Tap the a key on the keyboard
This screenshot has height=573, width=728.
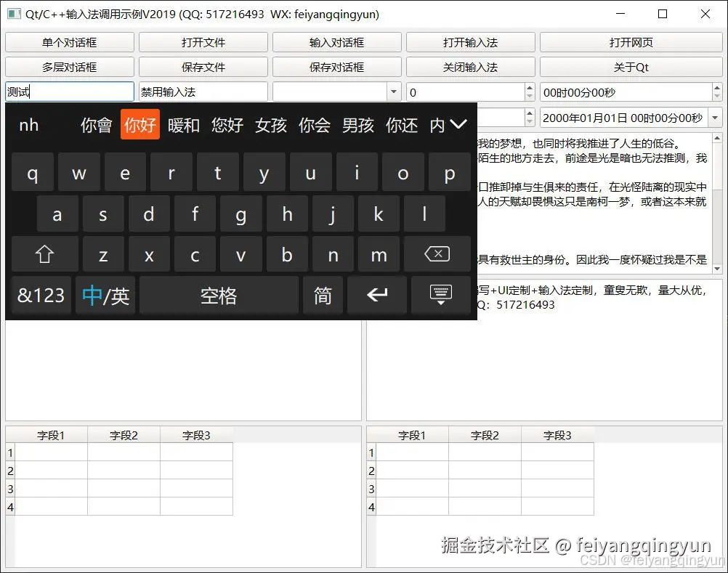57,214
